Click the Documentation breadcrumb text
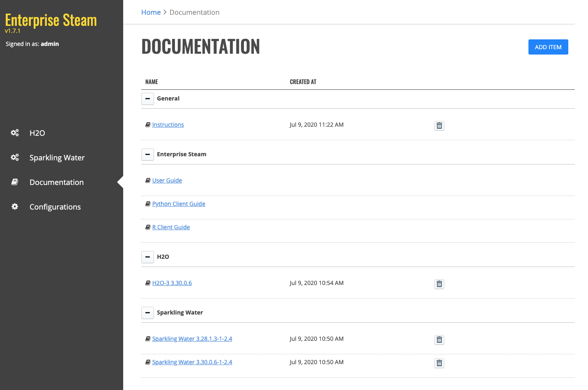Viewport: 588px width, 390px height. (x=195, y=12)
